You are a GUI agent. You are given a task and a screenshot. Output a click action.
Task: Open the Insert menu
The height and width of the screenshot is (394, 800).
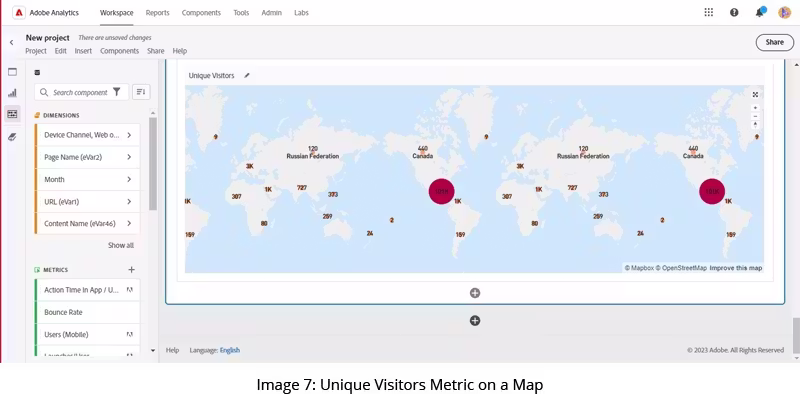click(83, 51)
